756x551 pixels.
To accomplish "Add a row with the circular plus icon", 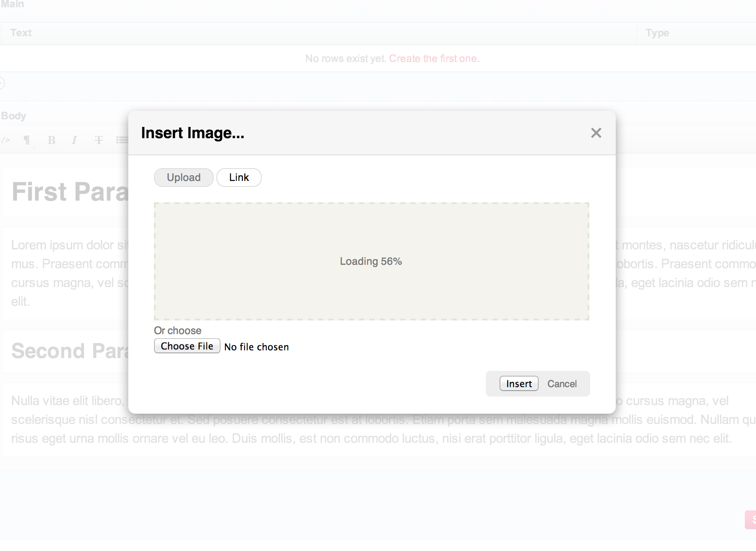I will click(1, 83).
